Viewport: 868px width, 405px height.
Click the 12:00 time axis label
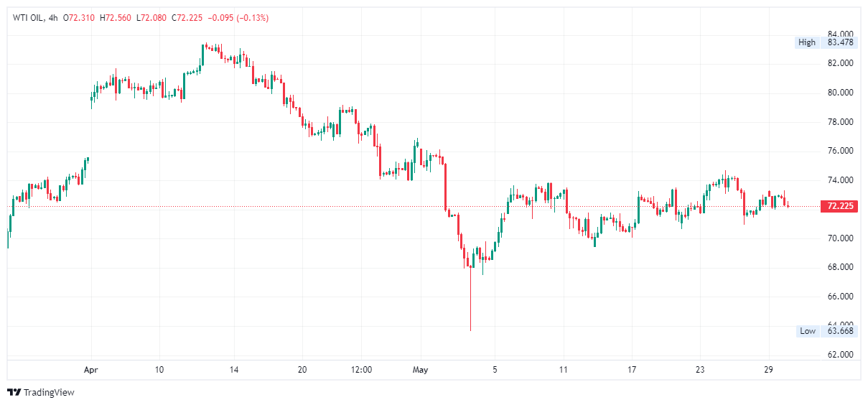361,370
